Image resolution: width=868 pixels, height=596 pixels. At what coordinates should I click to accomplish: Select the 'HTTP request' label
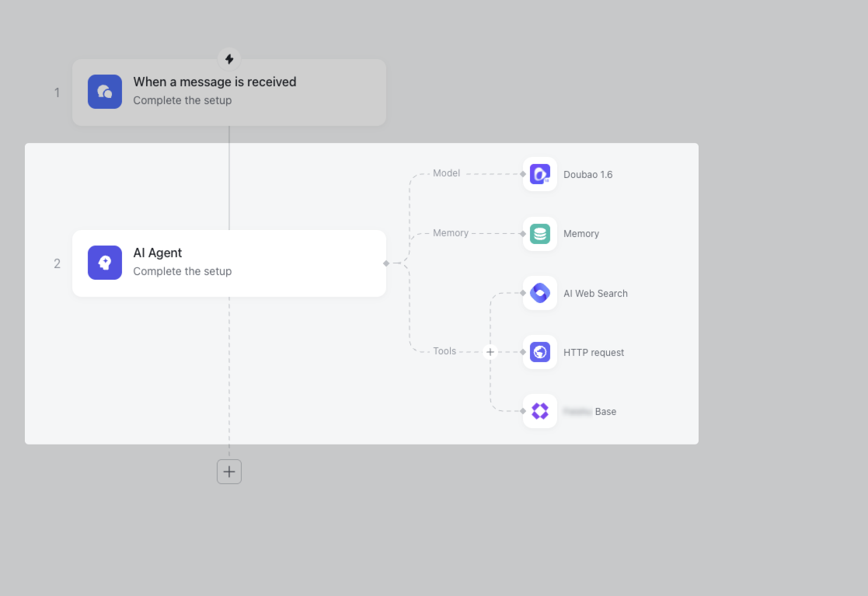594,353
